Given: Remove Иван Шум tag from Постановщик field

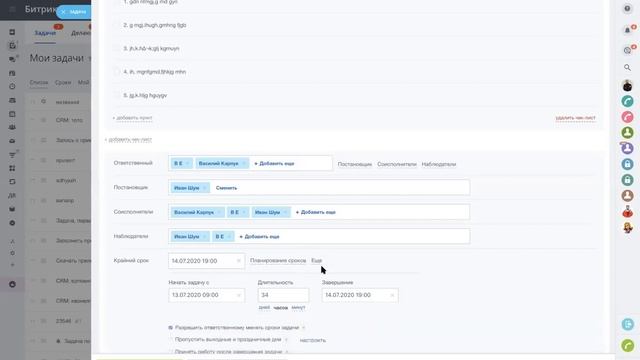Looking at the screenshot, I should 205,188.
